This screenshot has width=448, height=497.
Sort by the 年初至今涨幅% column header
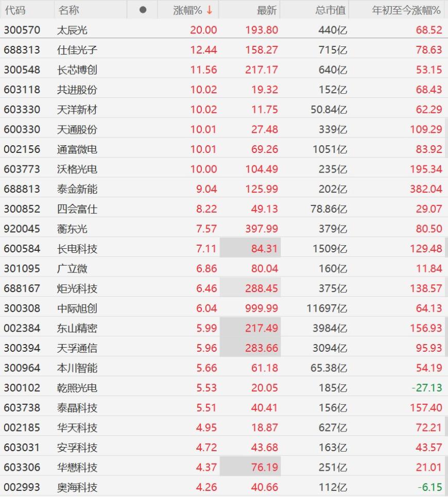click(x=406, y=10)
